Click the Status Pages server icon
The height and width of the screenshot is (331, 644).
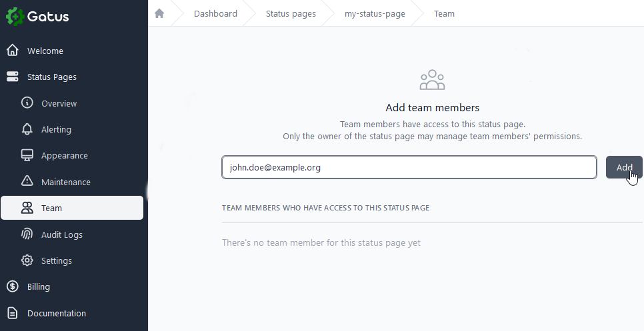[12, 77]
